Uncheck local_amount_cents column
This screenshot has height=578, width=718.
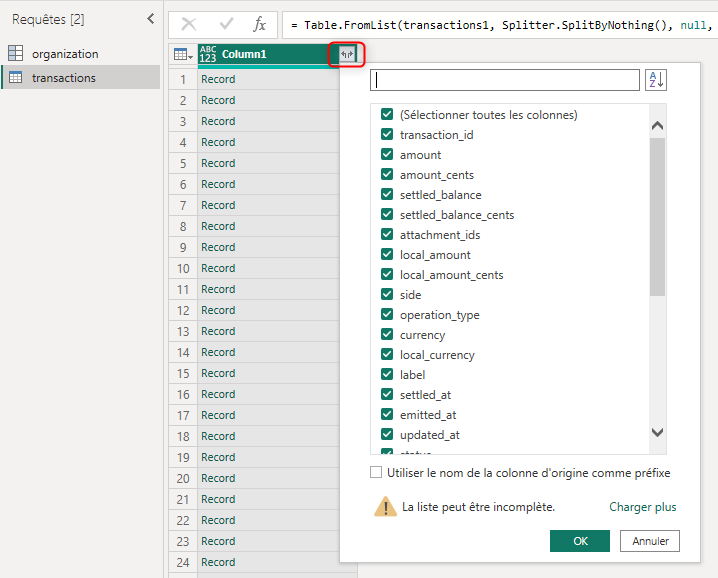coord(387,274)
